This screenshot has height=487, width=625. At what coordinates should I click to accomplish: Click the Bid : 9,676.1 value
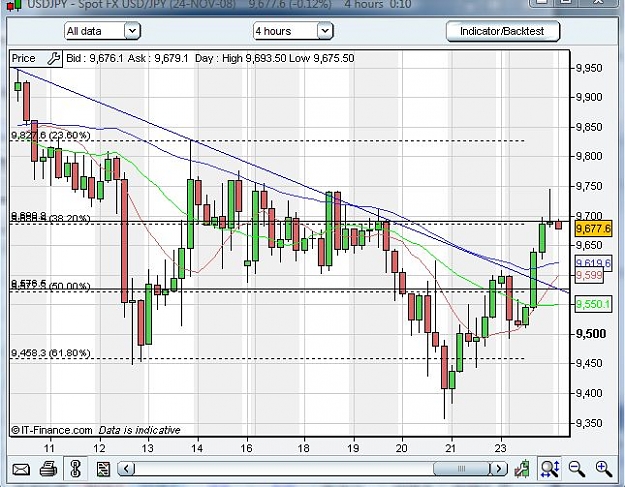[94, 59]
